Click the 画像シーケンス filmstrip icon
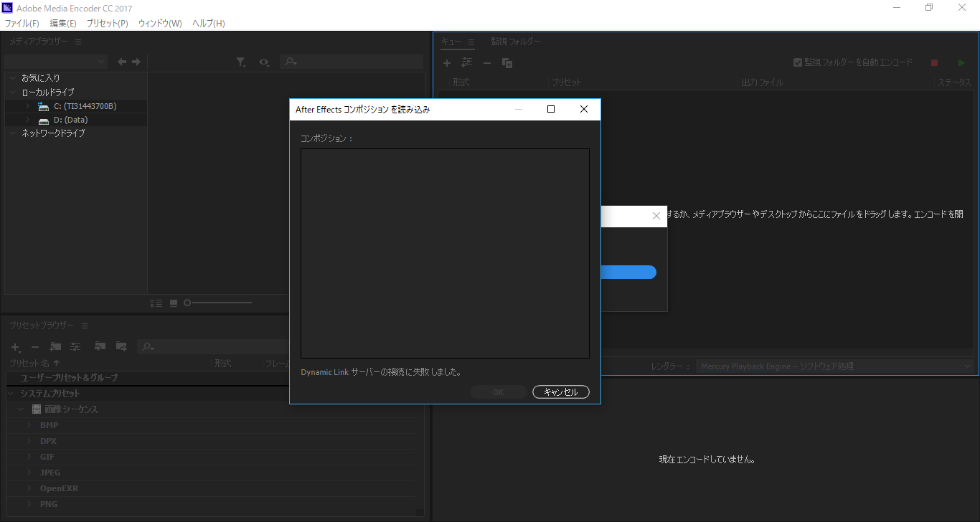Image resolution: width=980 pixels, height=522 pixels. point(37,409)
